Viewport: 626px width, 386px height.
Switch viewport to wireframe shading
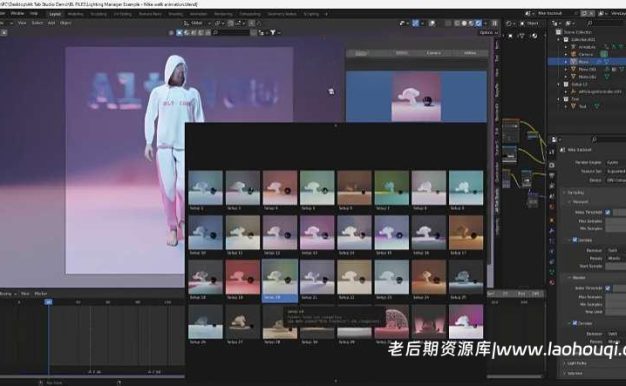[457, 23]
